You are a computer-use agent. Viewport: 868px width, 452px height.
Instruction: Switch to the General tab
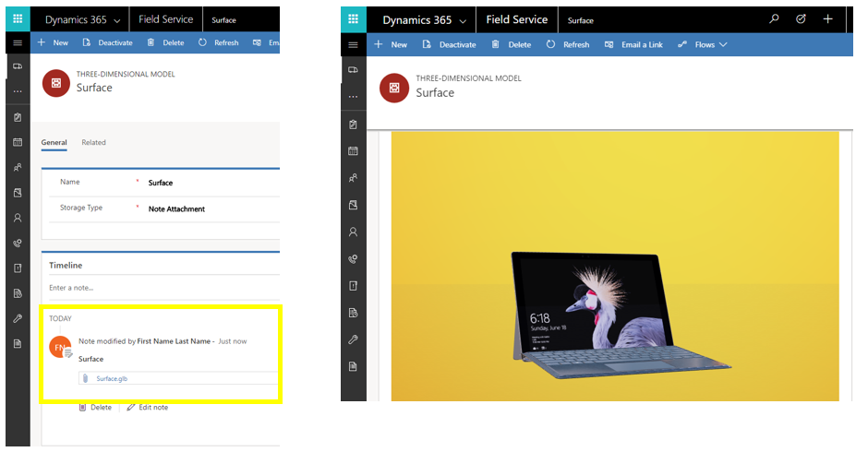[54, 143]
